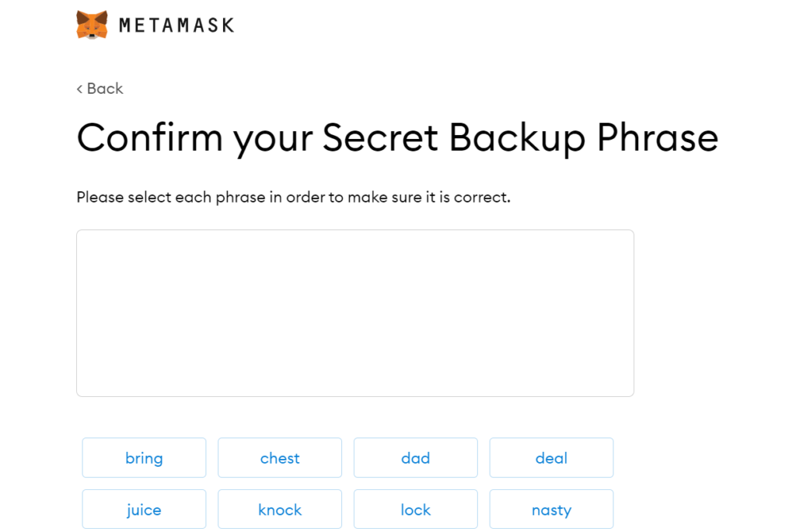Image resolution: width=796 pixels, height=532 pixels.
Task: Select the deal word button
Action: coord(551,457)
